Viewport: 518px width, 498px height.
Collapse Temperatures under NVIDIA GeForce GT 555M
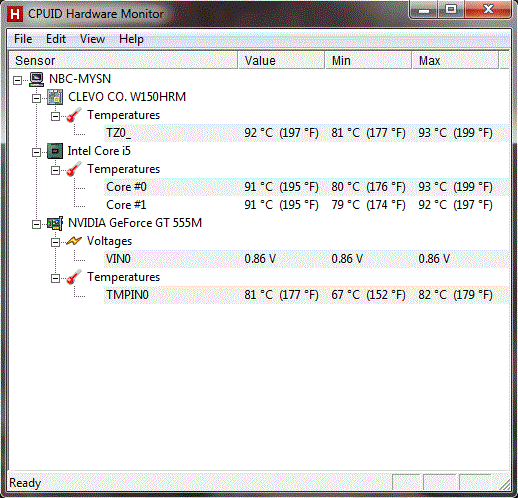point(55,278)
